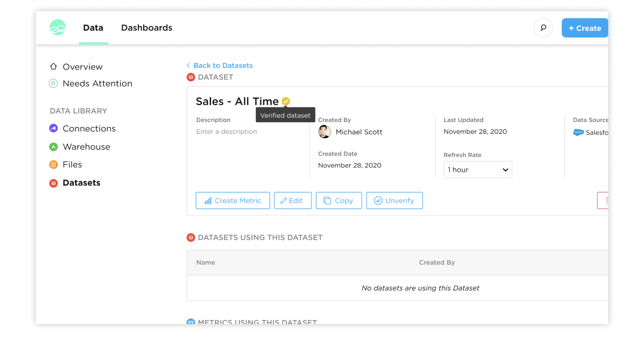Click the Salesforce cloud data source icon
This screenshot has width=644, height=337.
point(578,132)
